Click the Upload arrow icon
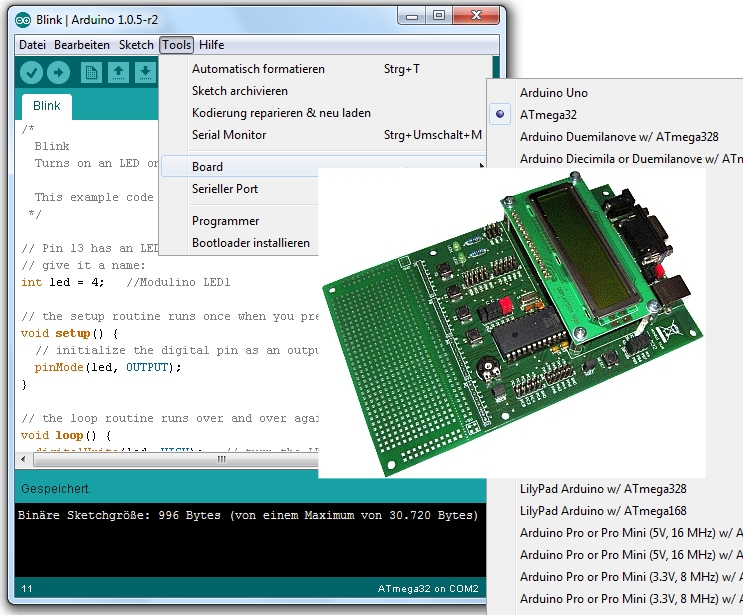 pyautogui.click(x=59, y=72)
